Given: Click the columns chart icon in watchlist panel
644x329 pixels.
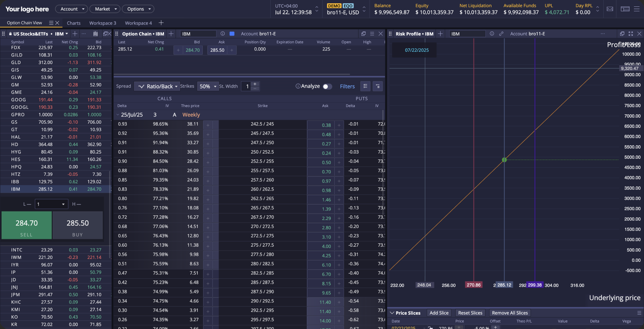Looking at the screenshot, I should point(96,33).
